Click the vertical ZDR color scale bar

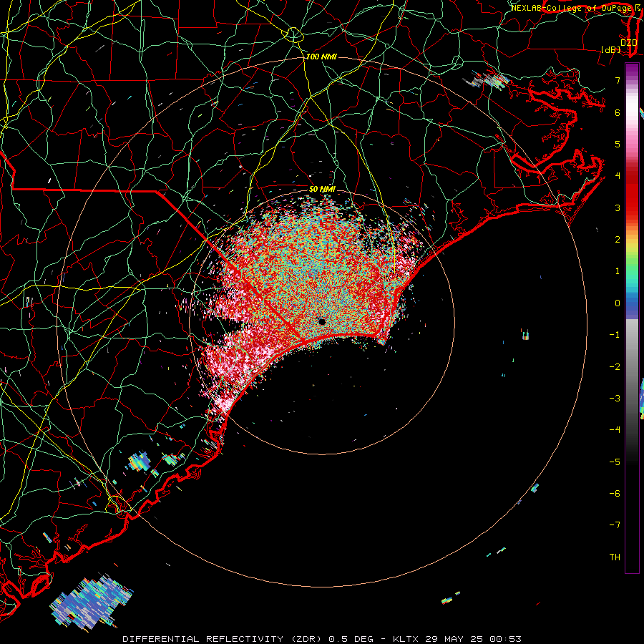click(632, 318)
